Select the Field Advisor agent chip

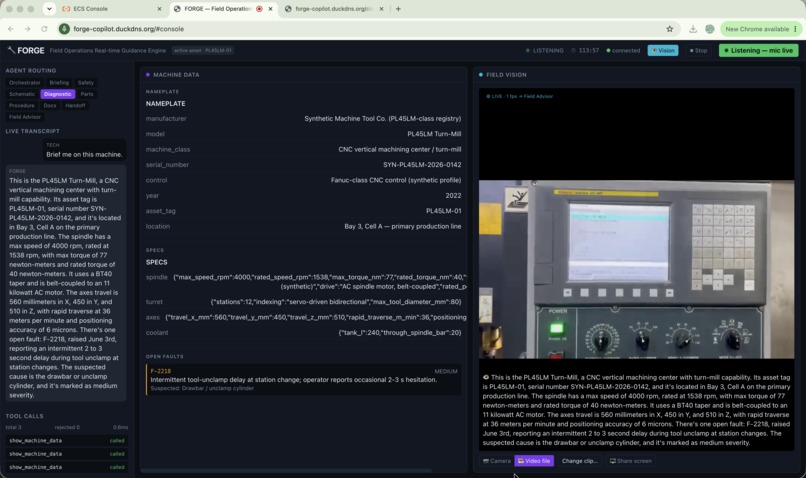[x=25, y=117]
